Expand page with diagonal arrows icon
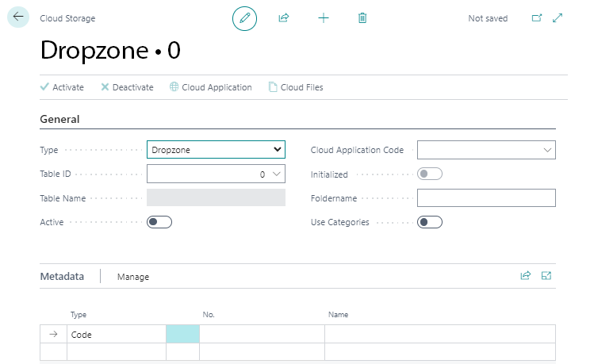 [558, 17]
